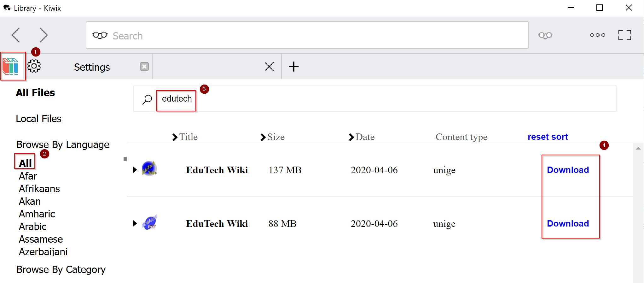The width and height of the screenshot is (644, 283).
Task: Filter by Assamese language
Action: (x=41, y=239)
